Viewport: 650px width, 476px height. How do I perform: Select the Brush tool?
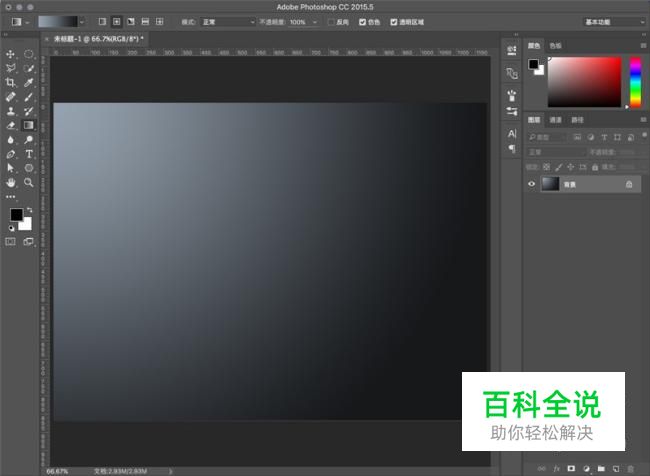29,97
